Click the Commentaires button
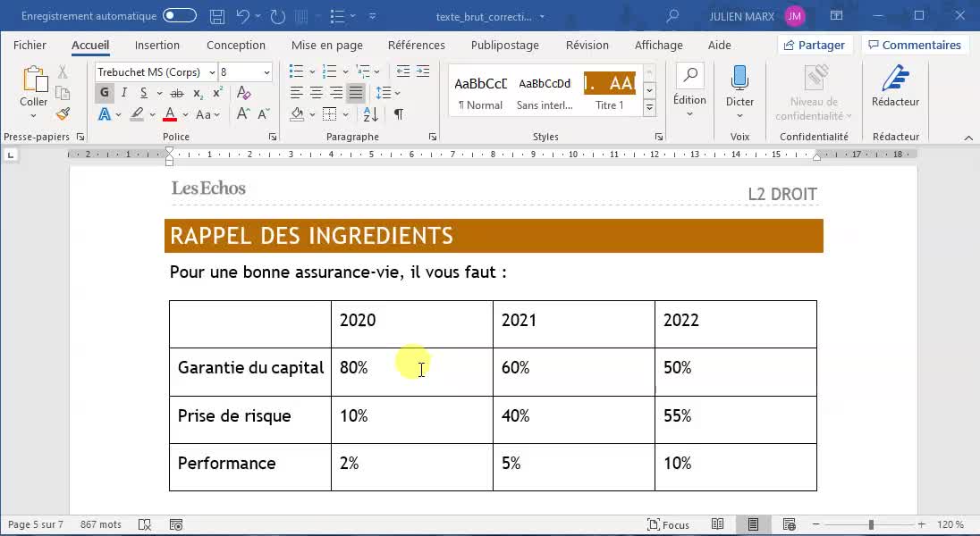The height and width of the screenshot is (536, 980). coord(915,45)
